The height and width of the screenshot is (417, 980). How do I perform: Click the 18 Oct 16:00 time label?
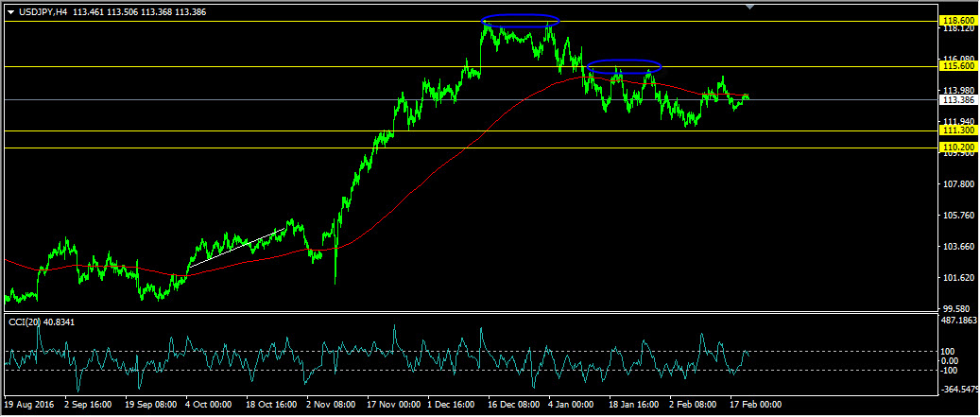(270, 405)
